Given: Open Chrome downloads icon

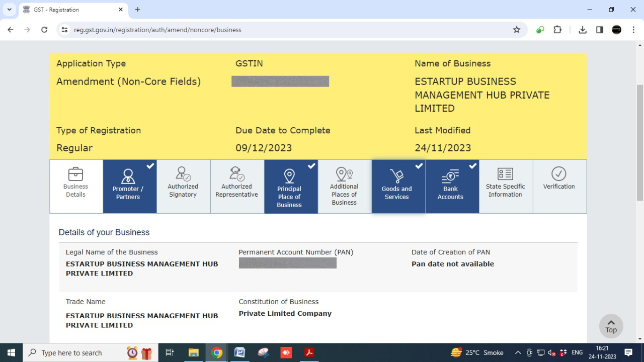Looking at the screenshot, I should (583, 30).
